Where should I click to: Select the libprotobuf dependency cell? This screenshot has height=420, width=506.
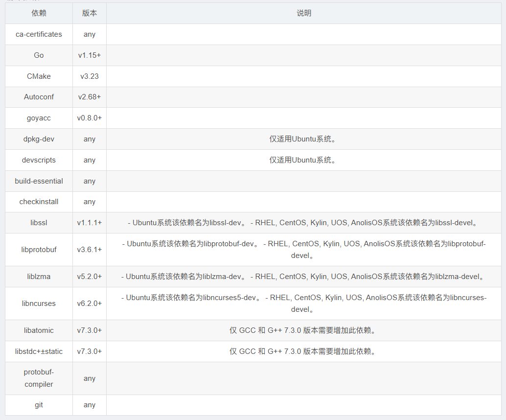pos(39,250)
